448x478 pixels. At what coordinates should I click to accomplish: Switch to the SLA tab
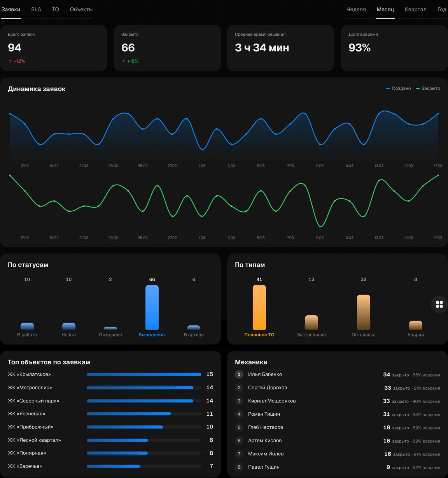[36, 9]
